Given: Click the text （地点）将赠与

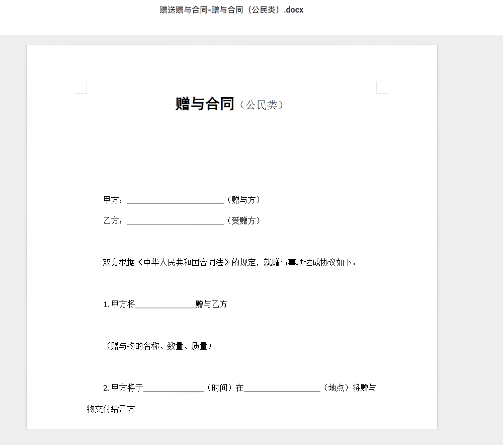Looking at the screenshot, I should point(349,388).
